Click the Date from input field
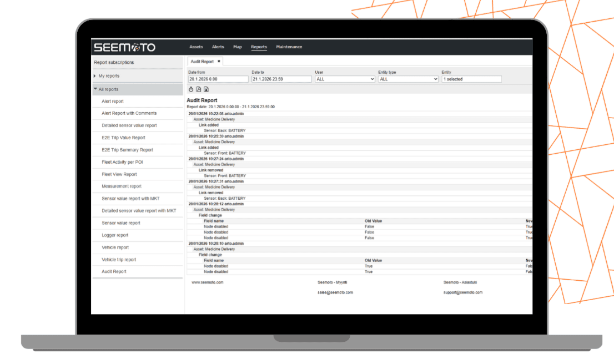This screenshot has height=364, width=614. pyautogui.click(x=218, y=79)
